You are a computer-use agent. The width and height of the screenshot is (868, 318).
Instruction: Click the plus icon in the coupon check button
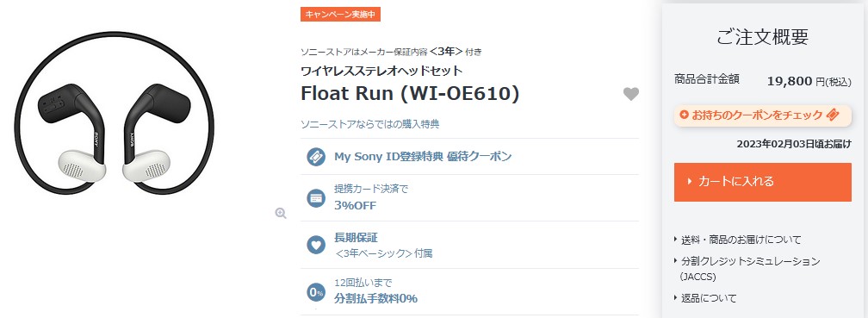coord(685,115)
